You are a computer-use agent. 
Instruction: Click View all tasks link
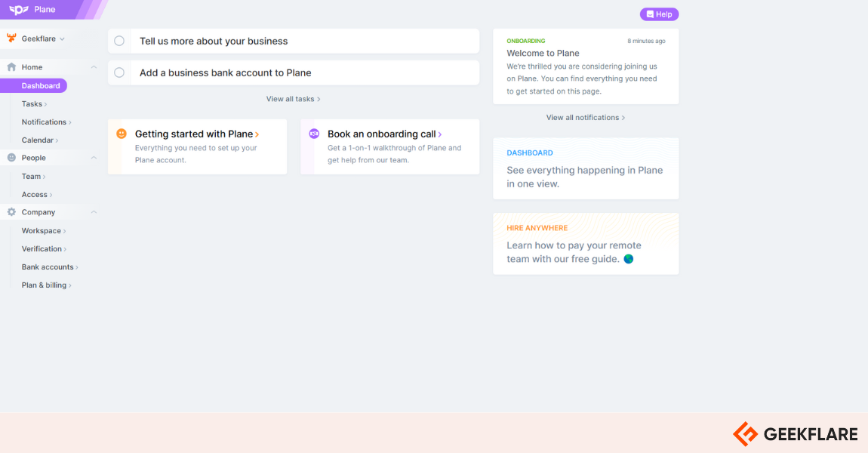tap(294, 99)
